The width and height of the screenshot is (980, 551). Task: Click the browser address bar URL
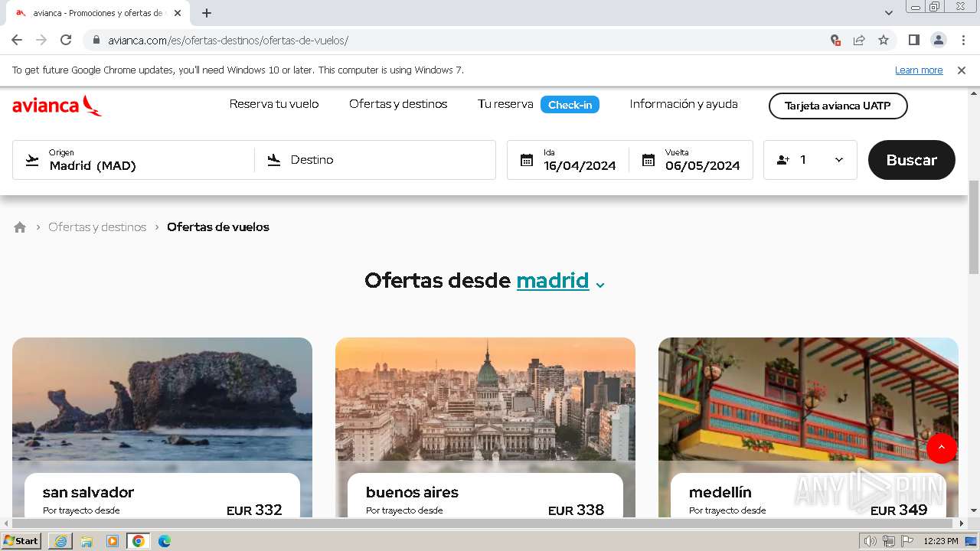[x=228, y=41]
